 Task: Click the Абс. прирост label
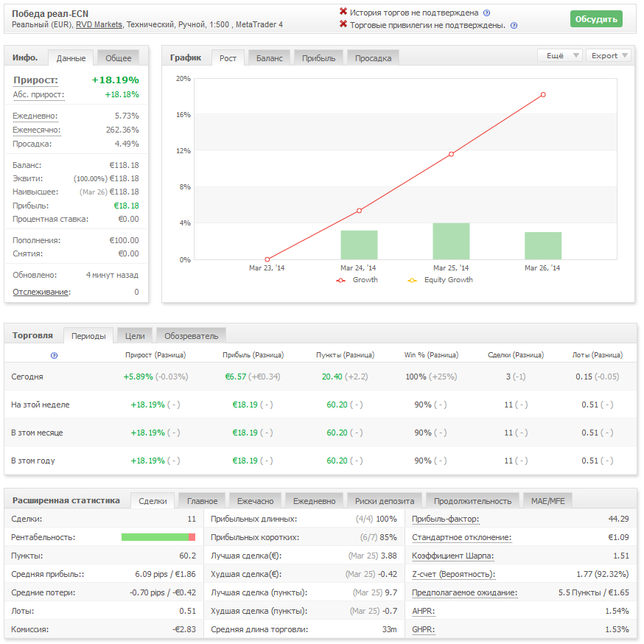(x=38, y=95)
